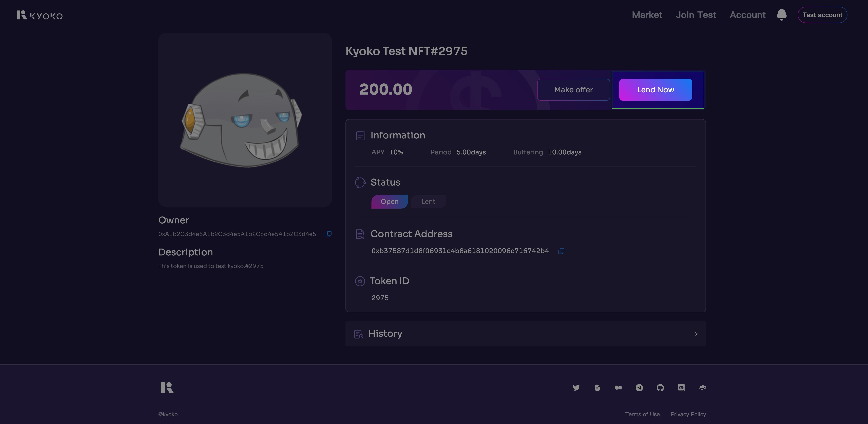Open the notifications bell
The height and width of the screenshot is (424, 868).
[781, 15]
